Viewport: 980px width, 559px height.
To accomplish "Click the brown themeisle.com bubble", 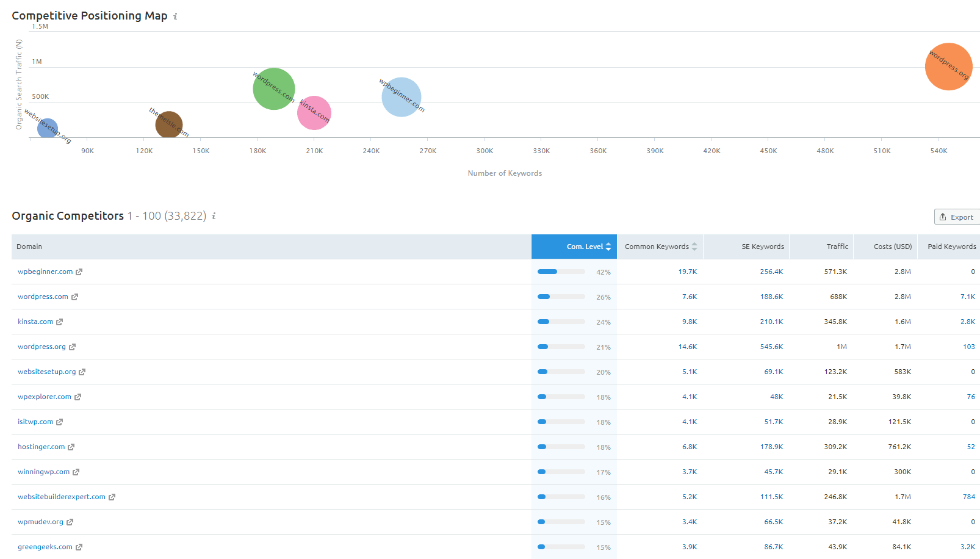I will pos(169,124).
